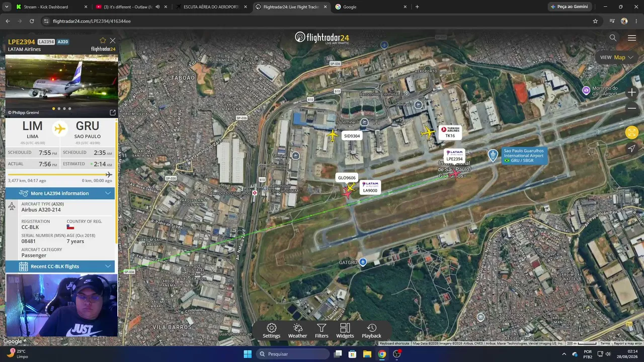The width and height of the screenshot is (644, 362).
Task: Favorite flight LPE2394 with the star icon
Action: tap(103, 40)
